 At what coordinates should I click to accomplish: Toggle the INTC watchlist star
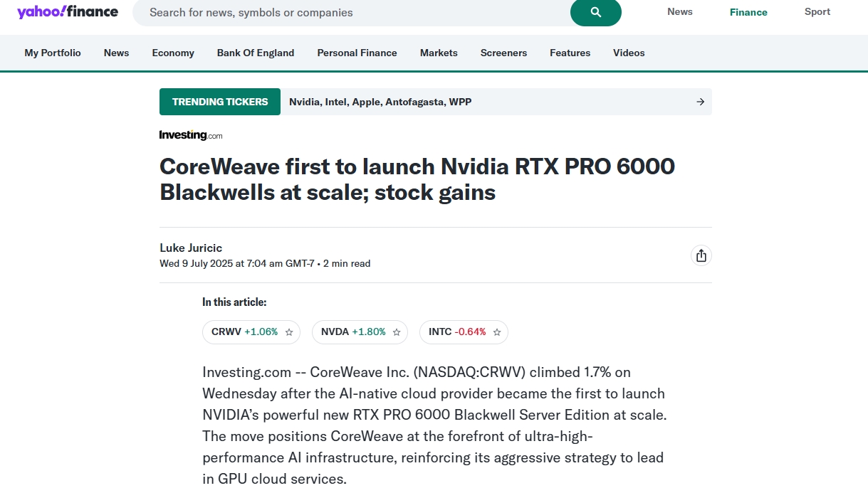point(497,332)
